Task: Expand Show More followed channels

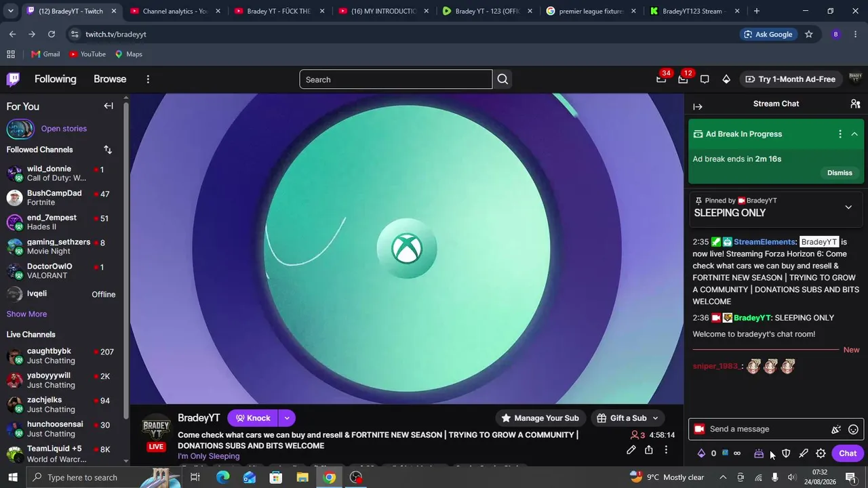Action: pyautogui.click(x=26, y=314)
